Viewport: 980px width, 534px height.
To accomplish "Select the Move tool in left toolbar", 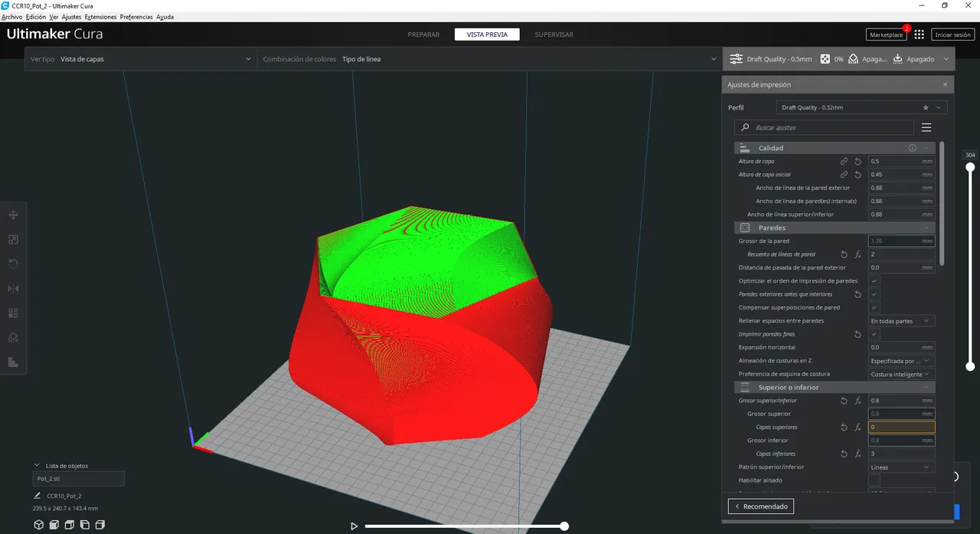I will [13, 215].
